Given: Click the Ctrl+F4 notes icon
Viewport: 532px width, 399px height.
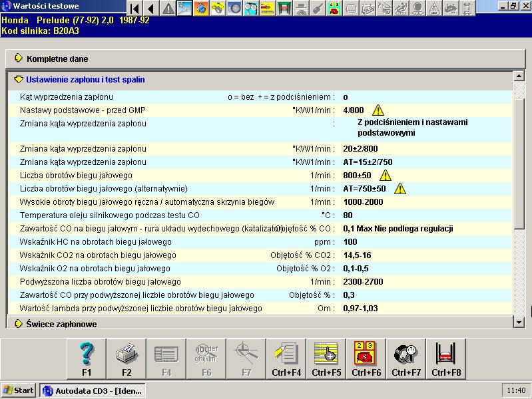Looking at the screenshot, I should point(286,358).
